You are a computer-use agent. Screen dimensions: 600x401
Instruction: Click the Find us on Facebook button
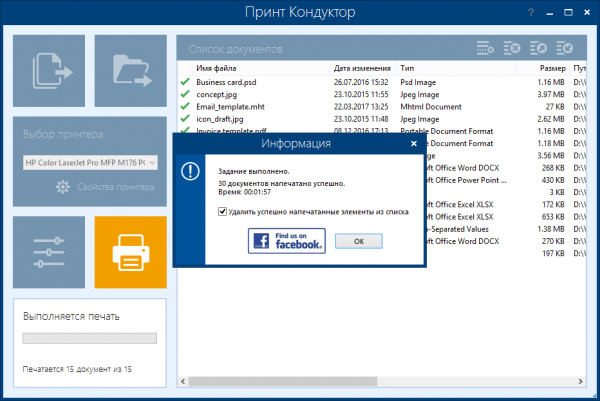[x=286, y=241]
